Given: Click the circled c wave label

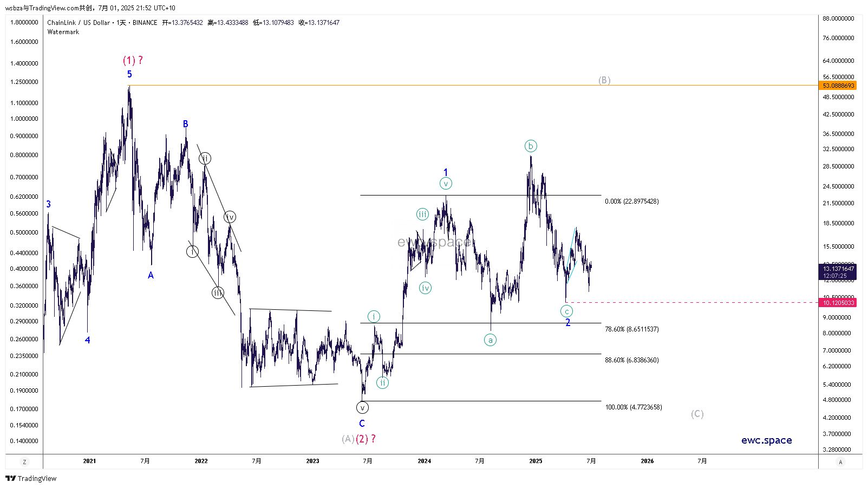Looking at the screenshot, I should coord(566,311).
